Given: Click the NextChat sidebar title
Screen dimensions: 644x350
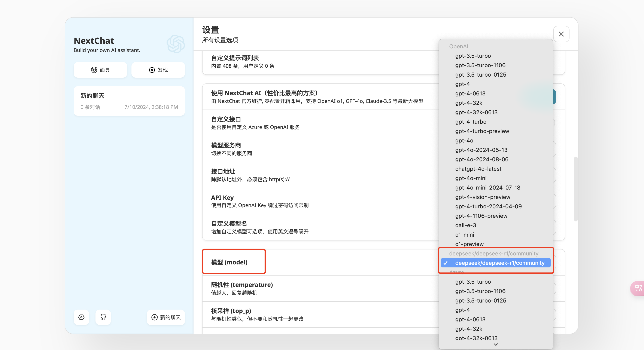Looking at the screenshot, I should (94, 40).
